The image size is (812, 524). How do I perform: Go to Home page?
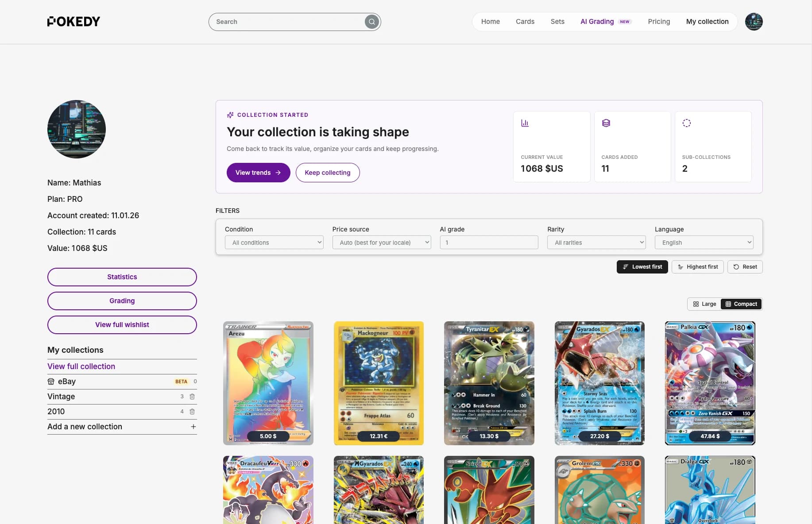(x=491, y=22)
